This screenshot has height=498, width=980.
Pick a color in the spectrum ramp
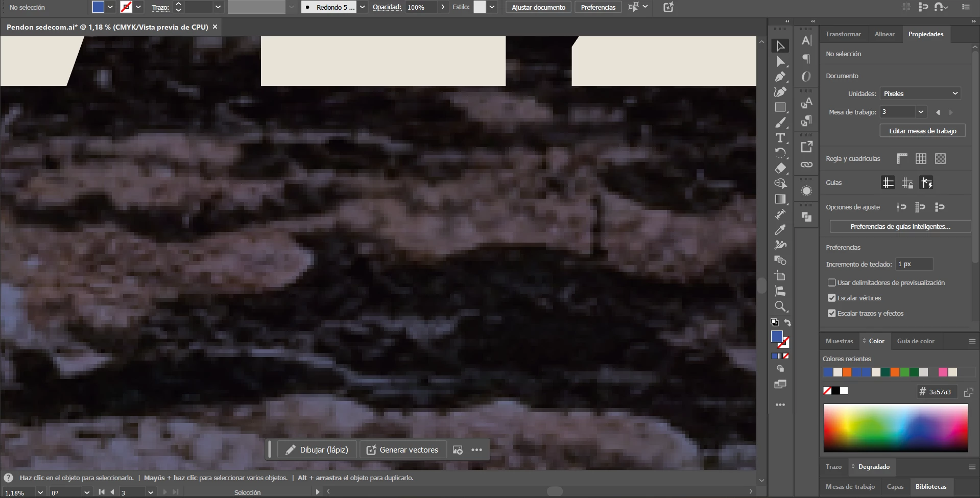[x=896, y=428]
